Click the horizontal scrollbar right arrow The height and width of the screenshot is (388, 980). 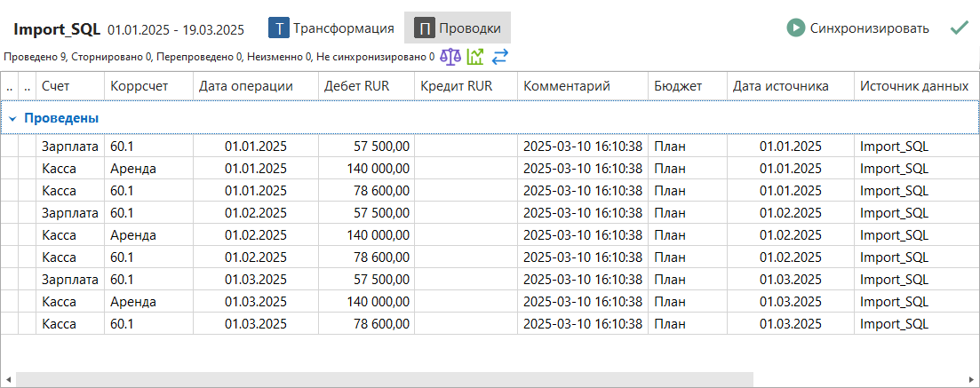pos(971,380)
